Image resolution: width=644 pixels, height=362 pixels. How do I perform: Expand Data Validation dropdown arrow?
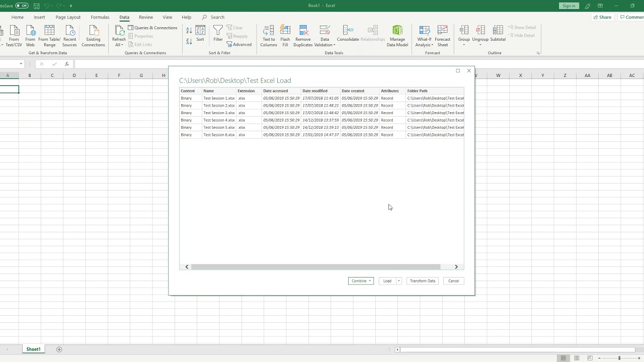tap(334, 45)
